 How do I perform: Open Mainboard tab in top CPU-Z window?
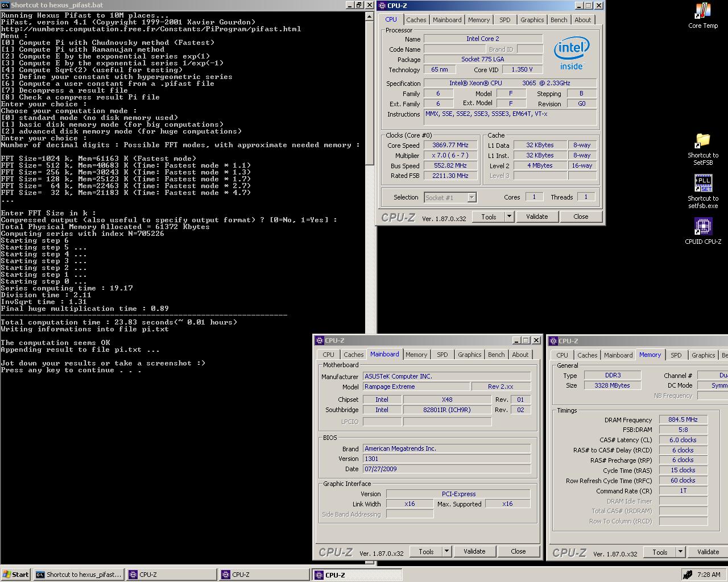pos(447,20)
